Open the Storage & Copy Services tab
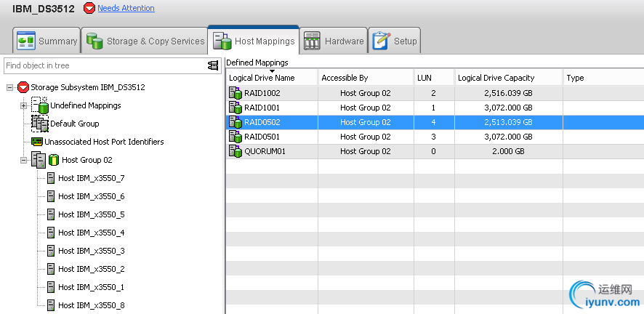Viewport: 644px width, 314px height. pyautogui.click(x=145, y=41)
